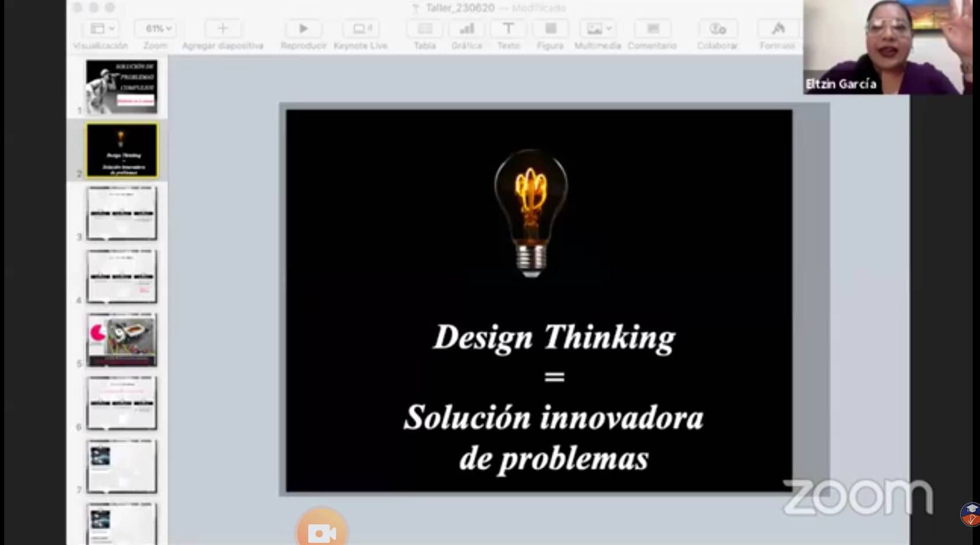The height and width of the screenshot is (545, 980).
Task: Open the Multimedia dropdown
Action: (x=598, y=29)
